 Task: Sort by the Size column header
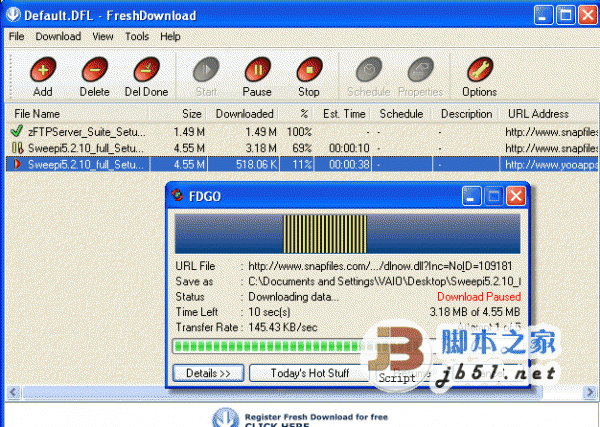[178, 114]
